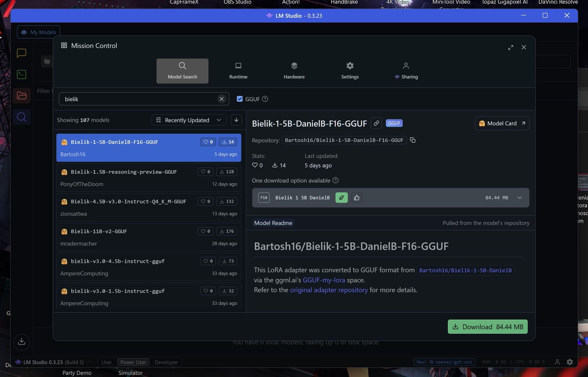Close the Mission Control dialog
Viewport: 588px width, 377px height.
click(524, 47)
